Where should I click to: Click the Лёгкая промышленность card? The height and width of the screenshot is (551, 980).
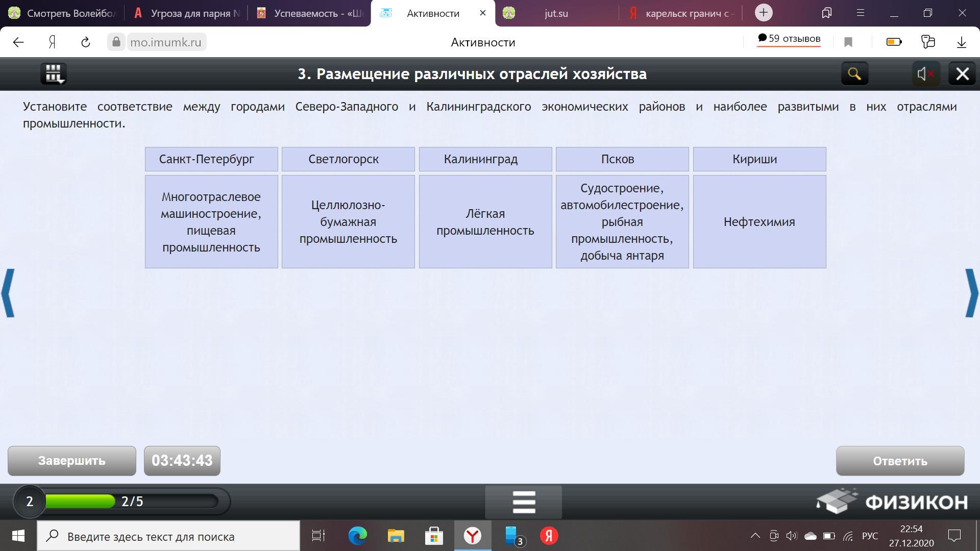tap(485, 221)
